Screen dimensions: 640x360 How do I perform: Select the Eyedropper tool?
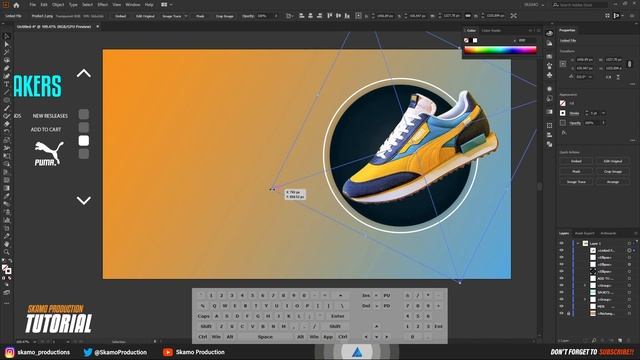coord(7,196)
